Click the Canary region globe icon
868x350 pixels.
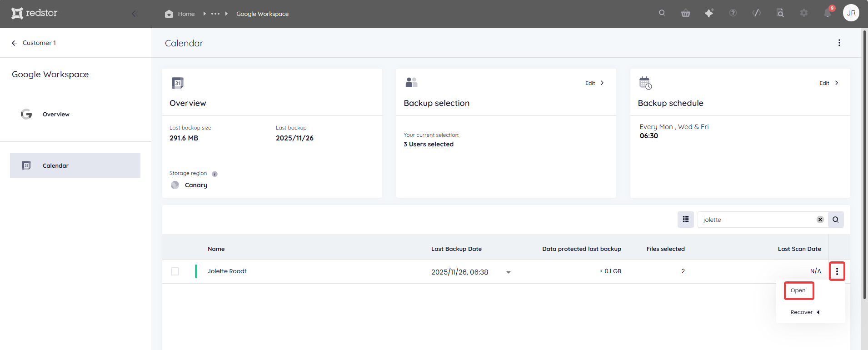[x=175, y=185]
